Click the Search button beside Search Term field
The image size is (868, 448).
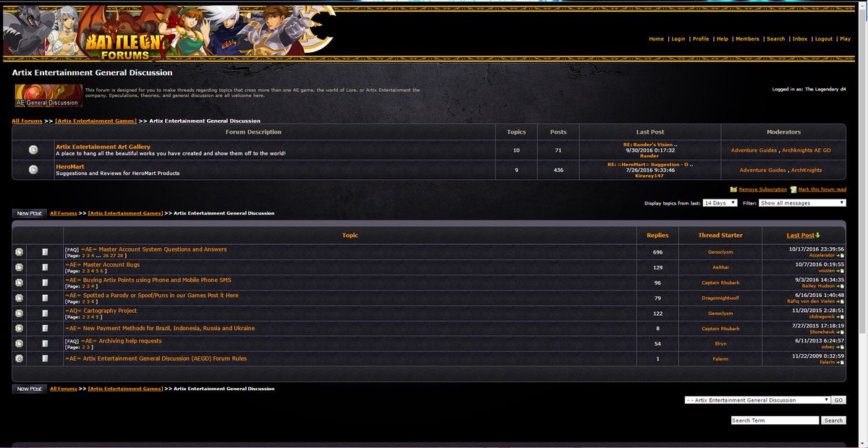(834, 420)
